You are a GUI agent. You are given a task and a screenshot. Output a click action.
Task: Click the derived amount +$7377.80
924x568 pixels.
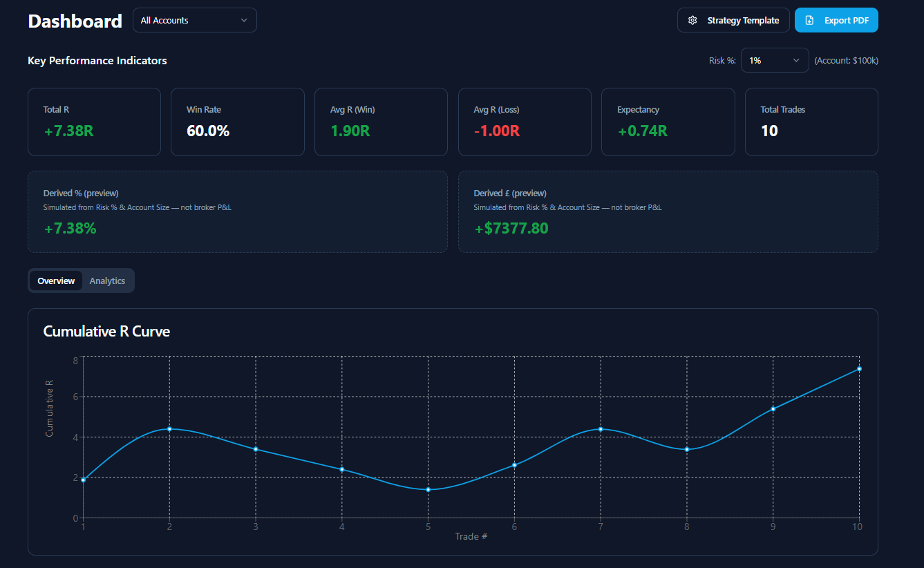[x=511, y=228]
